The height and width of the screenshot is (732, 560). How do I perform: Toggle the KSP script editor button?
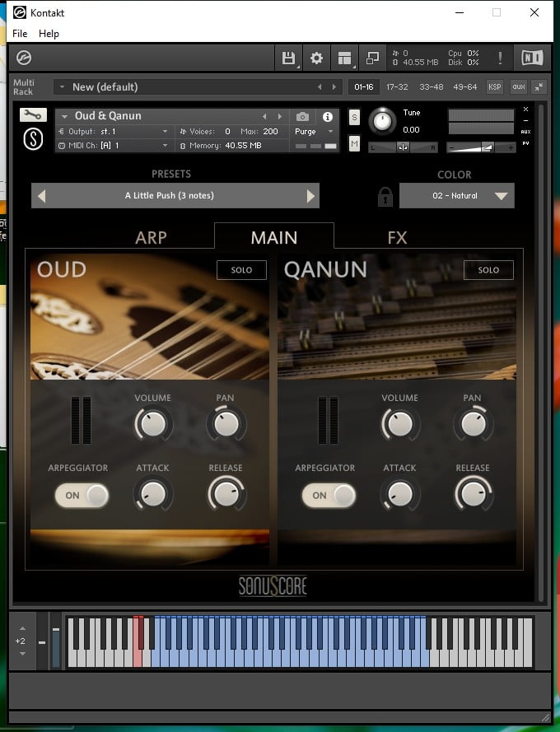coord(495,86)
